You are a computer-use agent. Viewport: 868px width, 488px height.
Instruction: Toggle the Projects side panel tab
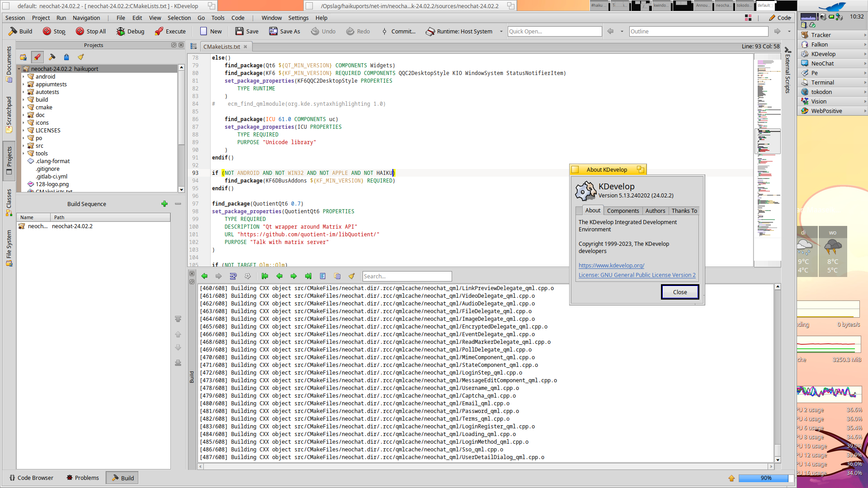tap(9, 160)
